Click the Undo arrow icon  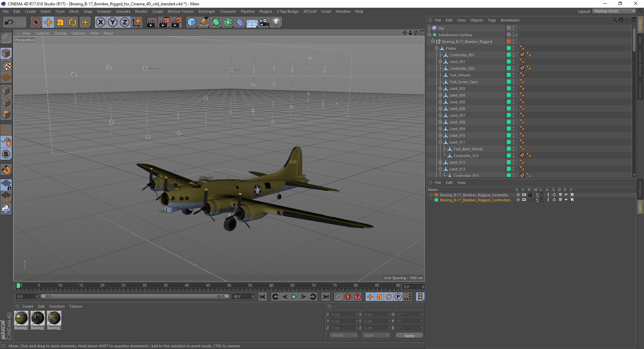9,22
